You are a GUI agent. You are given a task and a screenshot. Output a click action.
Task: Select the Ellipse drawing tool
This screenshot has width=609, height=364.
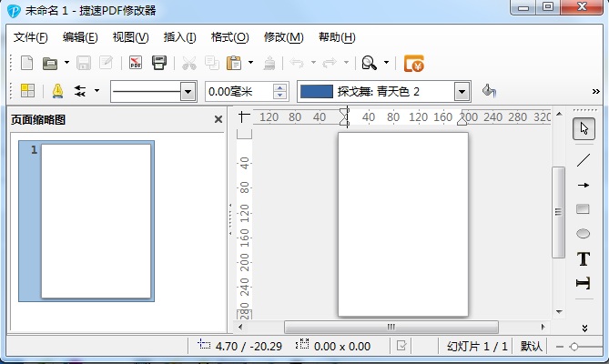584,234
